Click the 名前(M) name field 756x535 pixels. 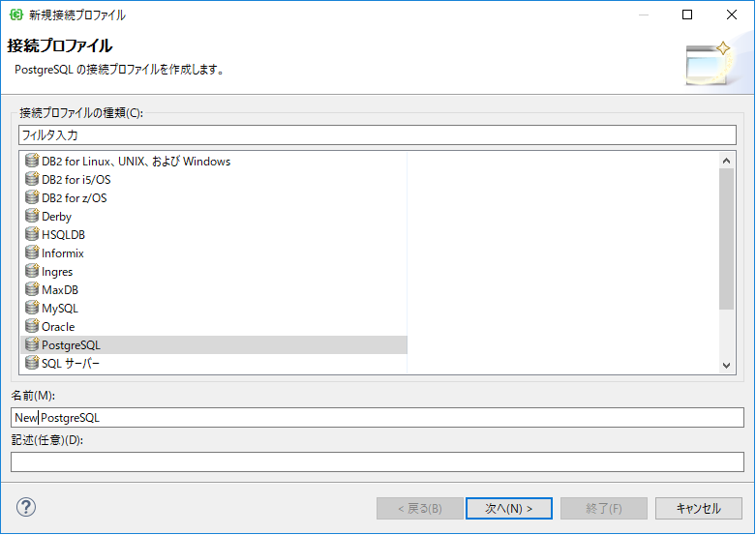(x=378, y=417)
